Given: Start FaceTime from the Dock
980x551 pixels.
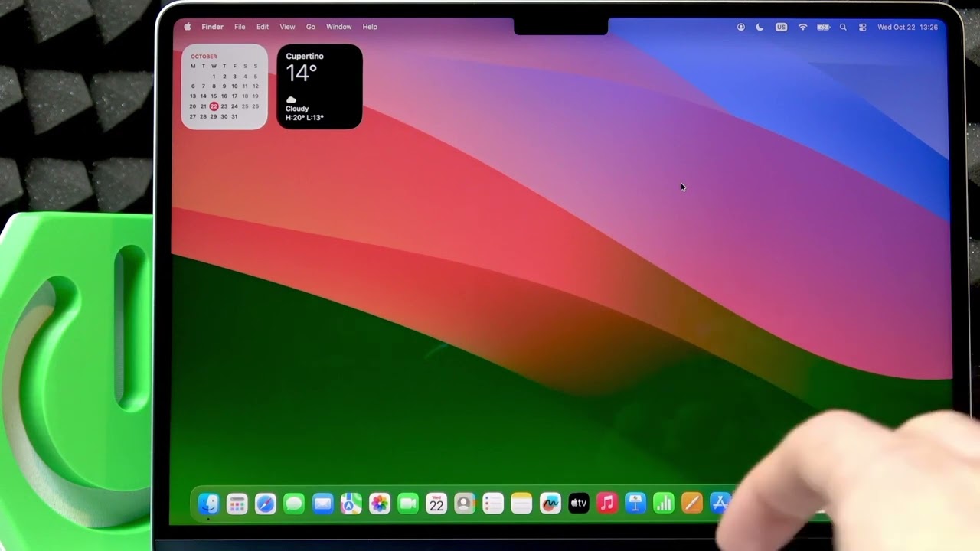Looking at the screenshot, I should [x=408, y=503].
